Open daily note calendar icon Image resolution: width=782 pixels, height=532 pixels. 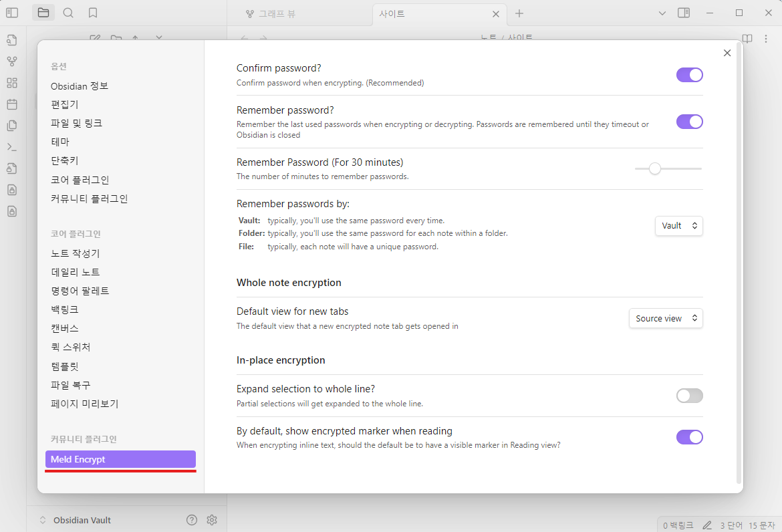pos(12,104)
